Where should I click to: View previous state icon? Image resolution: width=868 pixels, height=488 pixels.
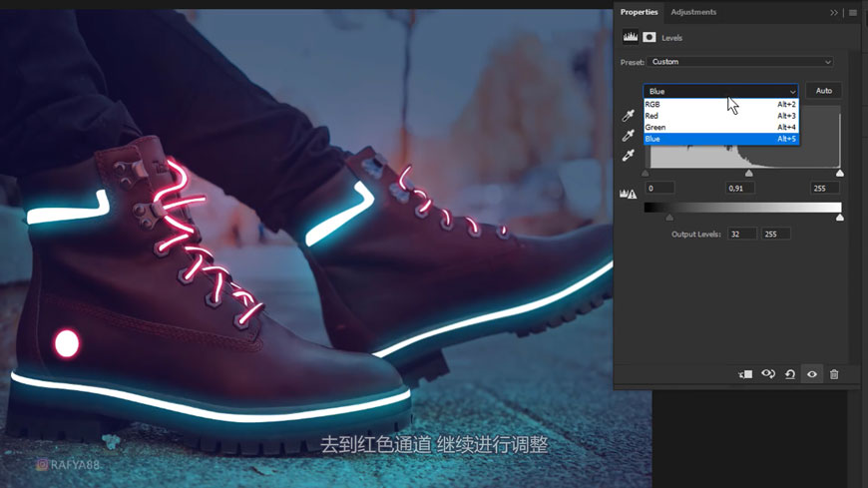coord(768,374)
